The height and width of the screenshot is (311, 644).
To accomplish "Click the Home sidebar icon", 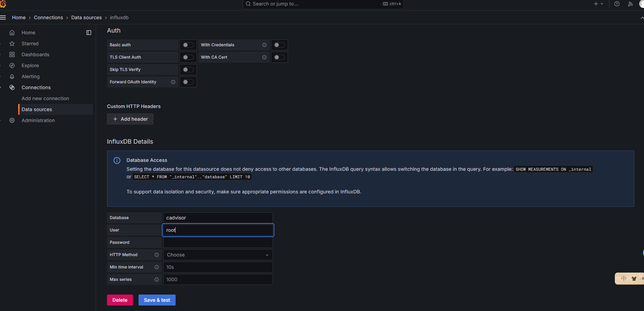I will click(x=12, y=33).
